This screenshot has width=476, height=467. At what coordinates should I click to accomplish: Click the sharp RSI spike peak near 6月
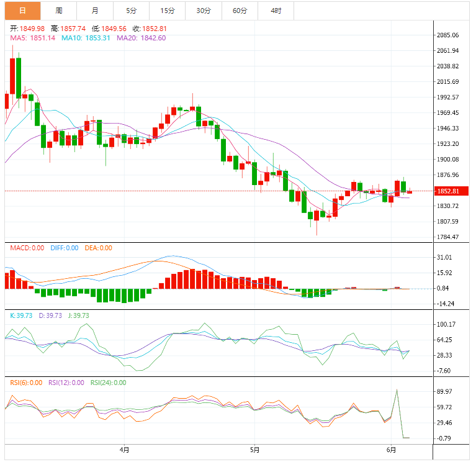point(397,390)
